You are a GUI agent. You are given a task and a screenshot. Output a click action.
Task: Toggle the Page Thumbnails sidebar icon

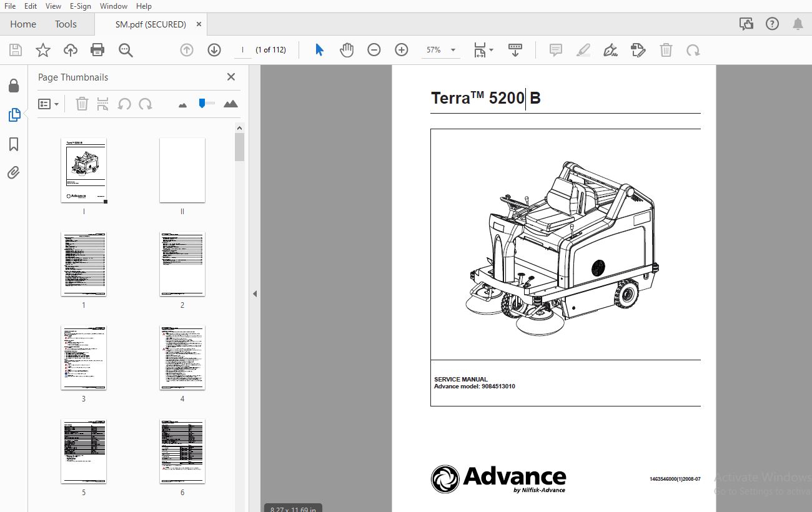click(x=14, y=115)
